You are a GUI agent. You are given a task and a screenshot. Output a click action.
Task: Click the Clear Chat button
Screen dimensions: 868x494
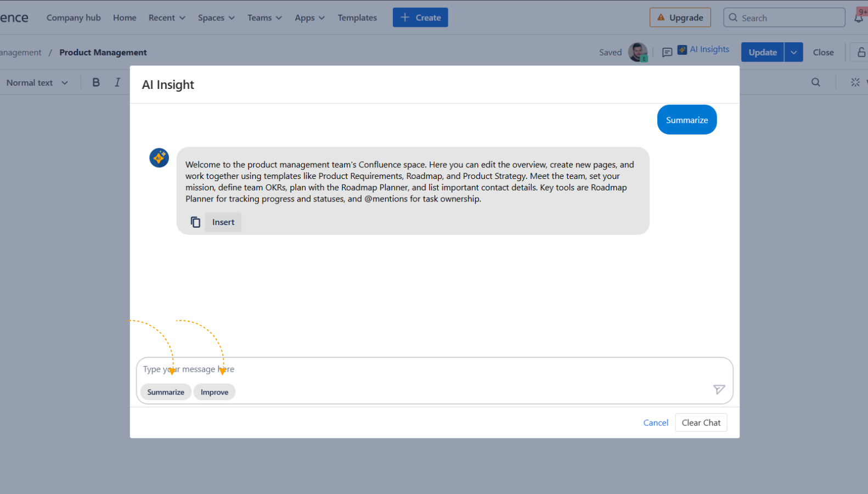pyautogui.click(x=701, y=423)
